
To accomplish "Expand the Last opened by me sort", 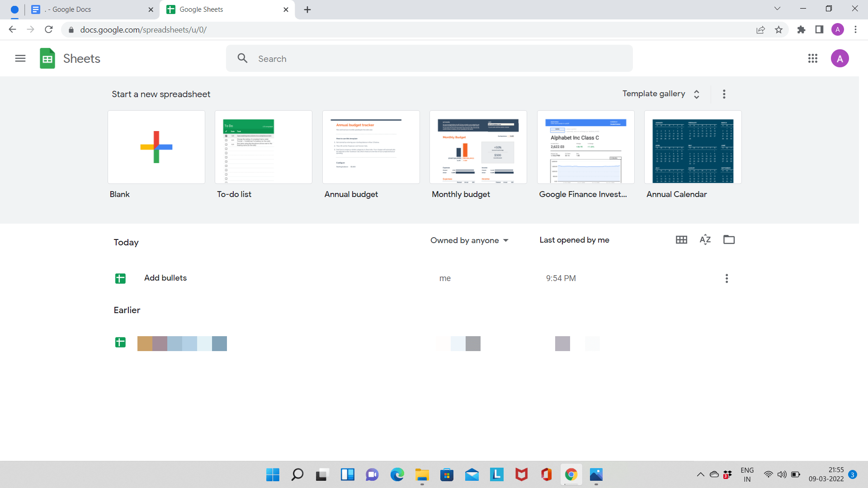I will tap(574, 239).
